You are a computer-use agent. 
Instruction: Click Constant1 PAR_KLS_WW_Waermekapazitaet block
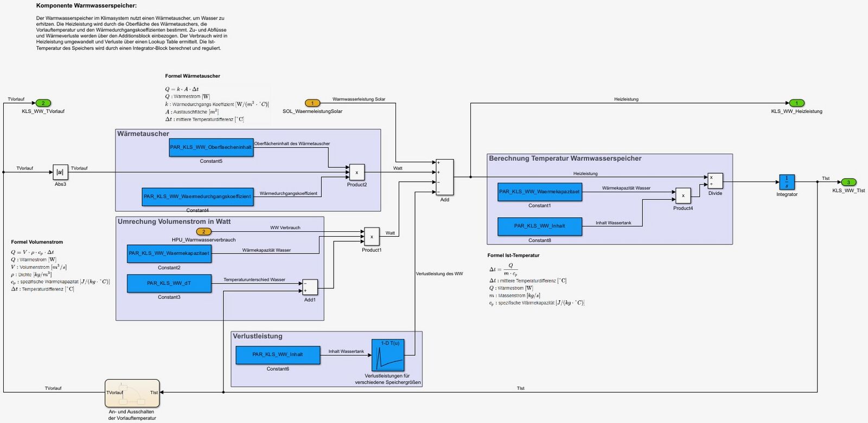click(x=540, y=192)
